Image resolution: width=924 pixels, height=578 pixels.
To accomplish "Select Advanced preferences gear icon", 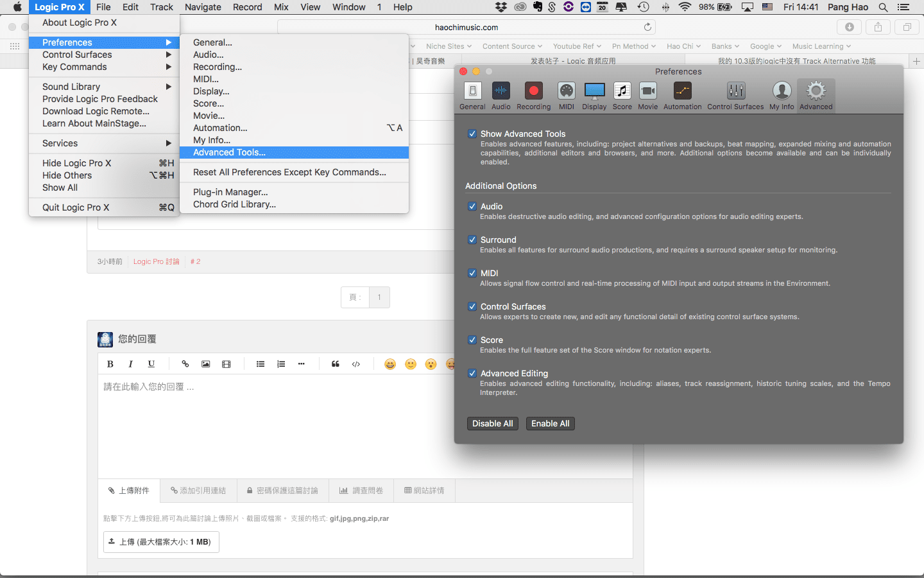I will 816,96.
